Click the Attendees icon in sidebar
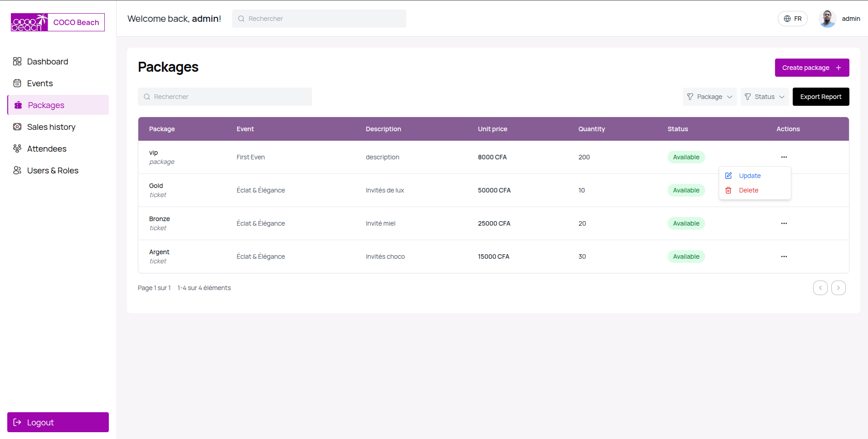Screen dimensions: 868x439 tap(17, 148)
